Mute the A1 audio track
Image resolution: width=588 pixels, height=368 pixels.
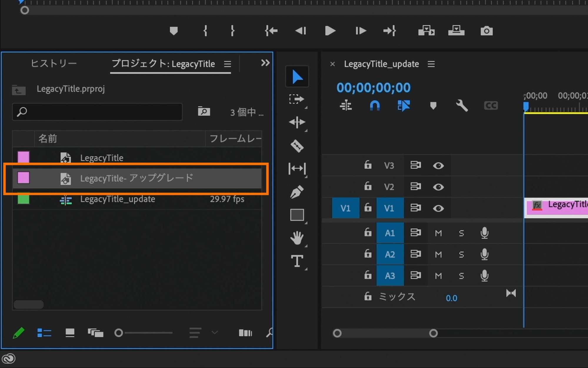coord(438,233)
